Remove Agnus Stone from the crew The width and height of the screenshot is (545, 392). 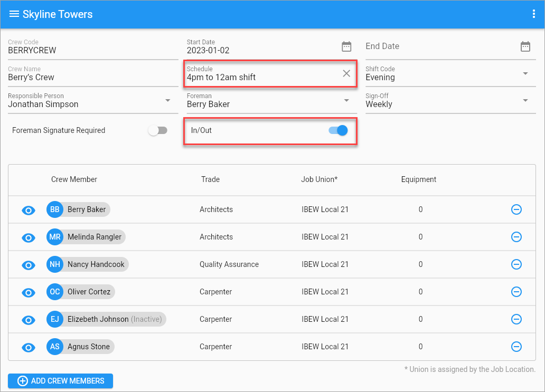pos(516,347)
